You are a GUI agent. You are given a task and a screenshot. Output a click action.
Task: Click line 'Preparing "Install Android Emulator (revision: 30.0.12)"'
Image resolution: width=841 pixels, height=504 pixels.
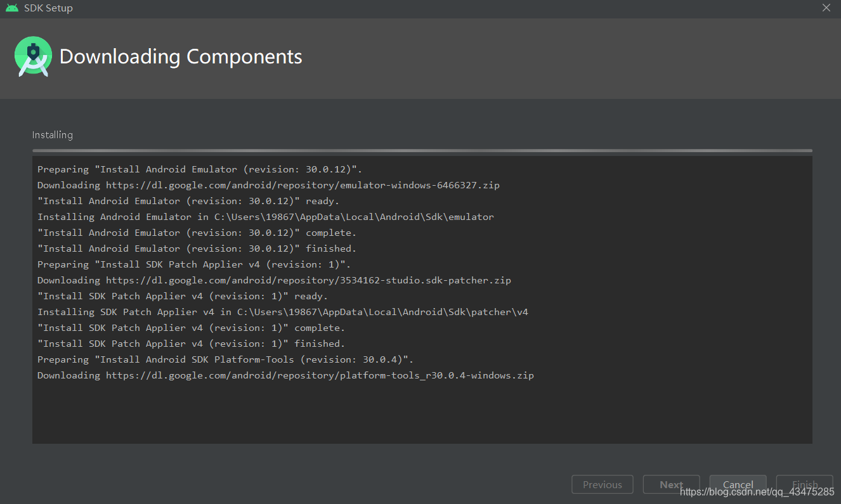tap(199, 169)
